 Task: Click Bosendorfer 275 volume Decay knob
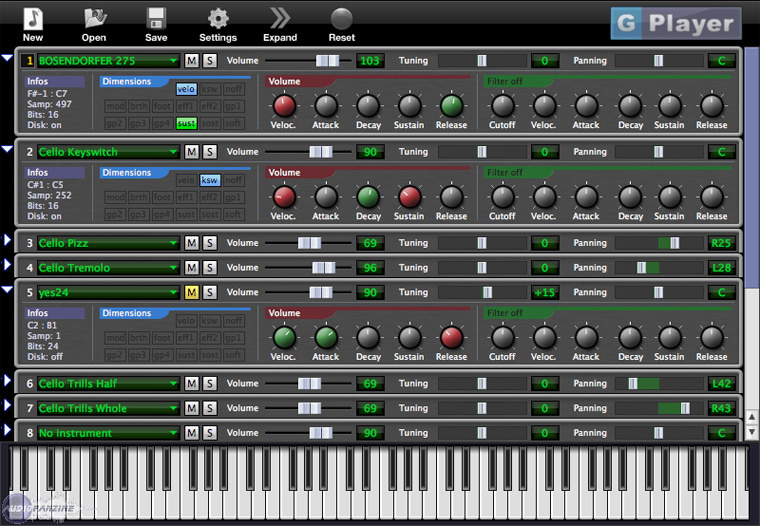368,106
